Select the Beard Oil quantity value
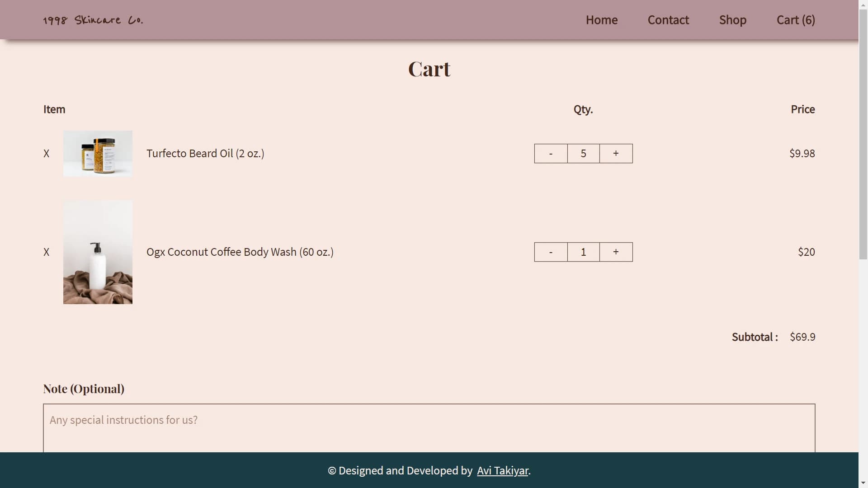The height and width of the screenshot is (488, 868). pyautogui.click(x=583, y=153)
